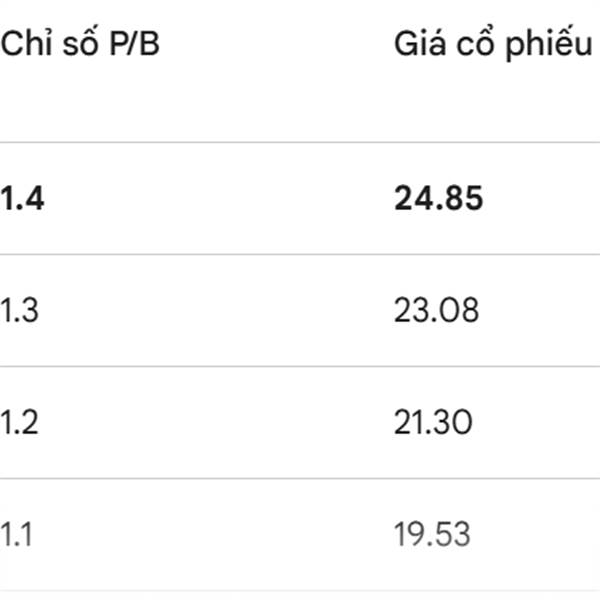Click the word "Chỉ" in the header
The height and width of the screenshot is (600, 600).
(26, 46)
